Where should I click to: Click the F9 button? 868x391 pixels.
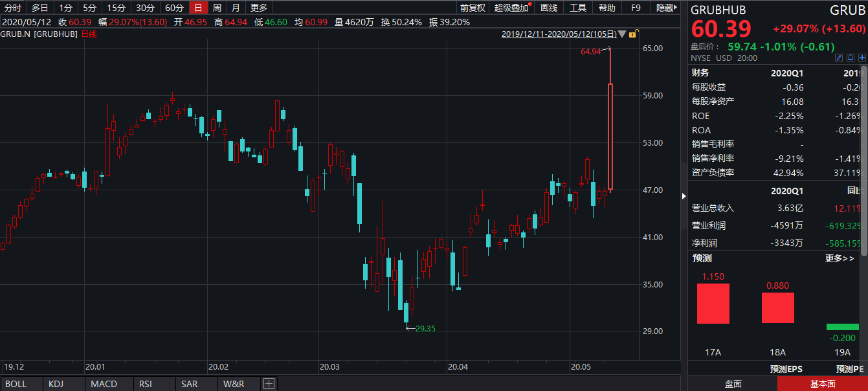636,8
